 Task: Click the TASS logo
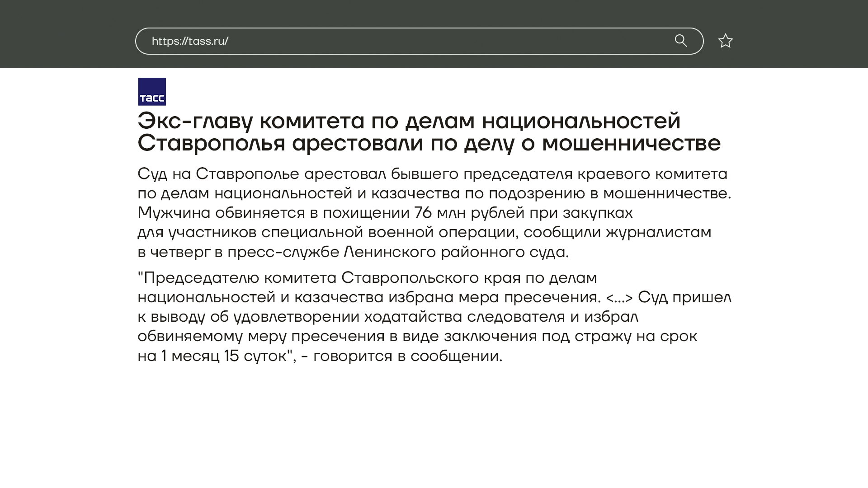pyautogui.click(x=152, y=92)
